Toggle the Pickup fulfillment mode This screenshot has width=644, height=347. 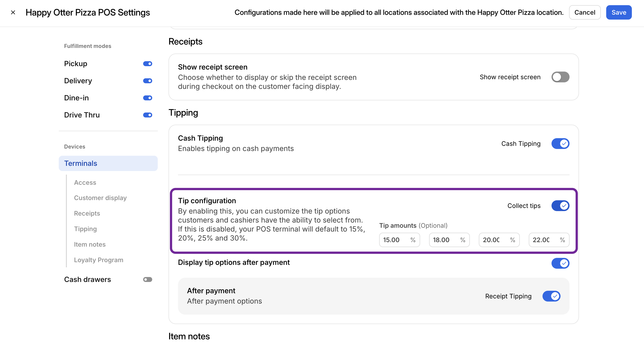click(x=148, y=63)
